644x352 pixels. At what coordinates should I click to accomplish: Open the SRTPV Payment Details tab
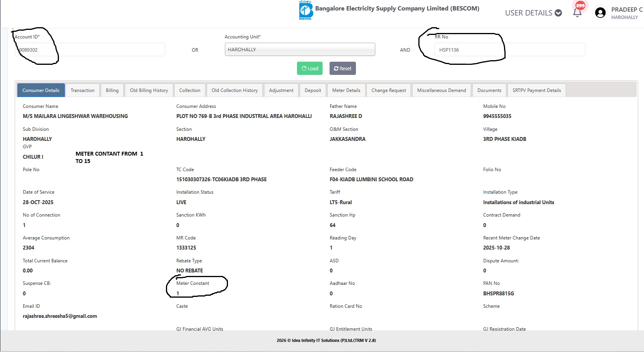(537, 90)
